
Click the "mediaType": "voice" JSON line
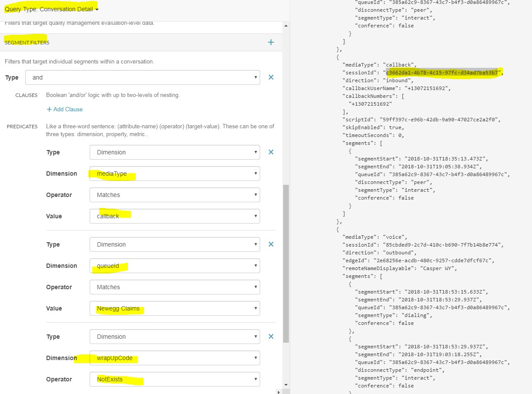(x=375, y=237)
